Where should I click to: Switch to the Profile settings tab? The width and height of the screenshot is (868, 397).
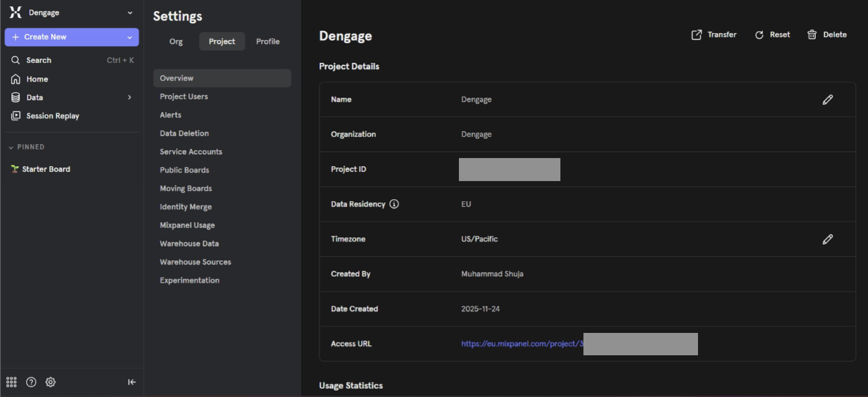268,42
